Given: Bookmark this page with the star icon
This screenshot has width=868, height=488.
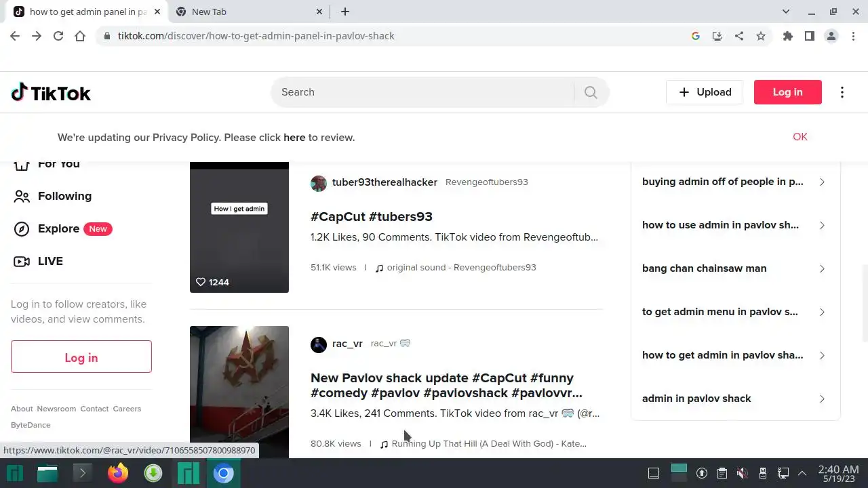Looking at the screenshot, I should pyautogui.click(x=761, y=36).
